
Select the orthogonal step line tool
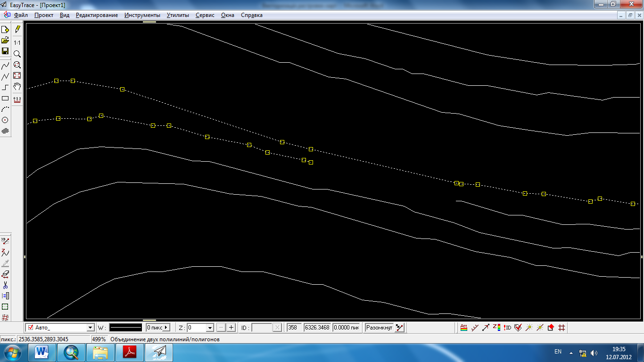click(5, 87)
